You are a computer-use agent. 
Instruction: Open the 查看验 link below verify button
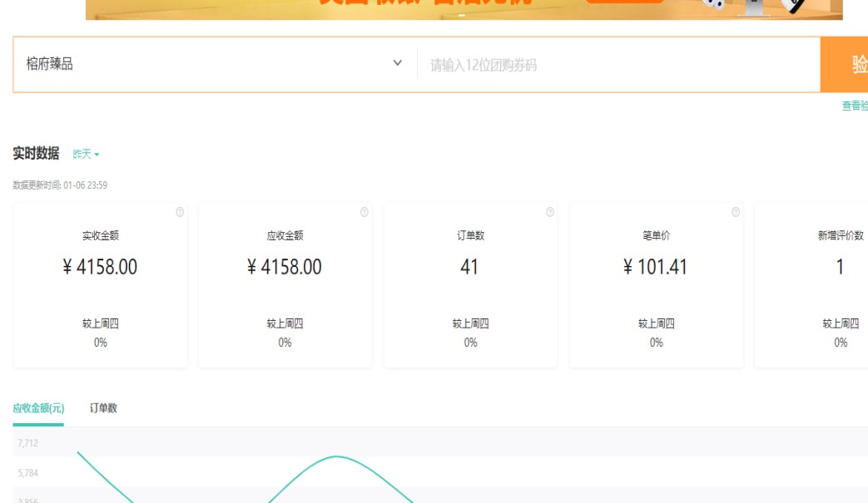(854, 106)
